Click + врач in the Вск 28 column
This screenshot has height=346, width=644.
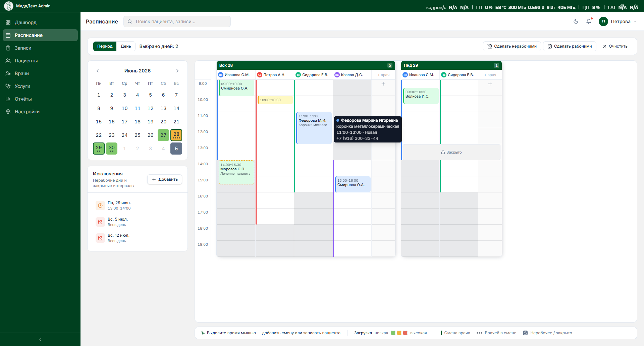click(x=383, y=75)
